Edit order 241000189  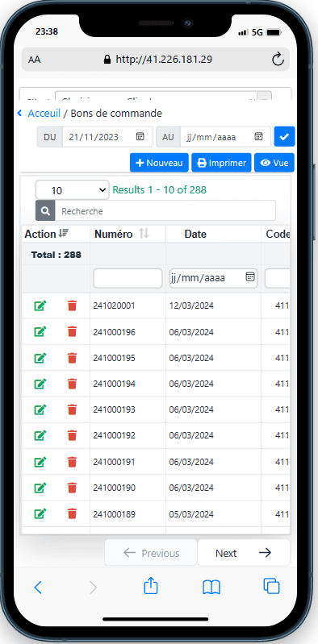[x=40, y=513]
